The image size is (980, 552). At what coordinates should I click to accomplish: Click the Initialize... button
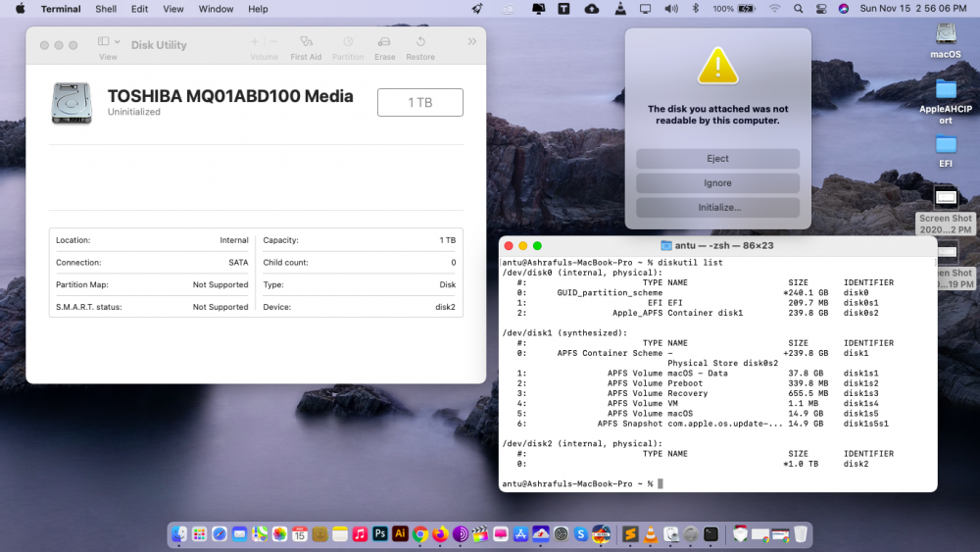click(x=717, y=207)
